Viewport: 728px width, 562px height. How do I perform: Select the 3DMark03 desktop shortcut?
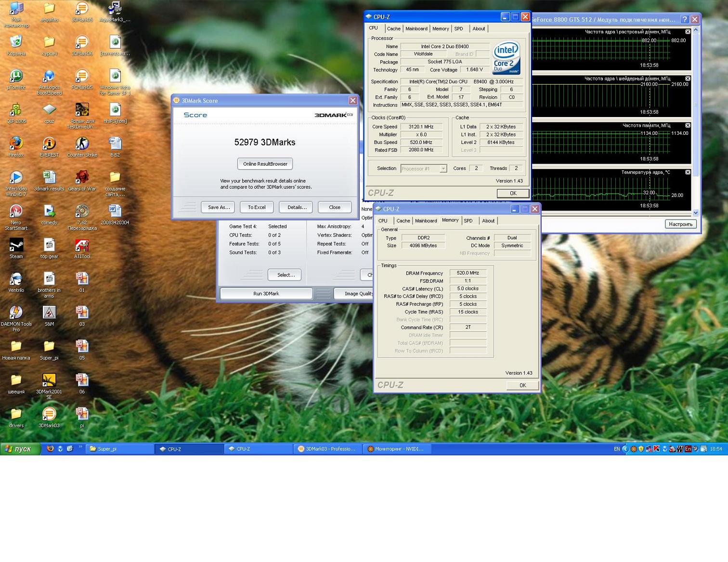click(49, 417)
